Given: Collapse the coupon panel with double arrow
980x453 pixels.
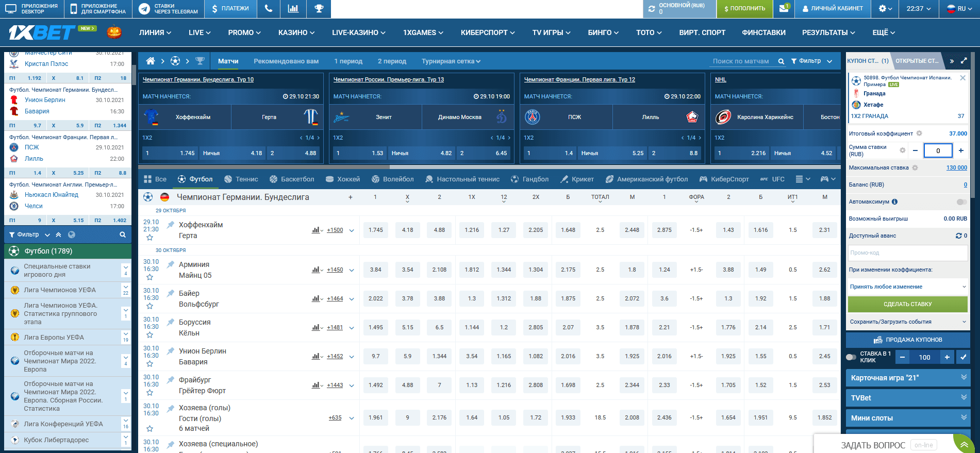Looking at the screenshot, I should point(952,61).
